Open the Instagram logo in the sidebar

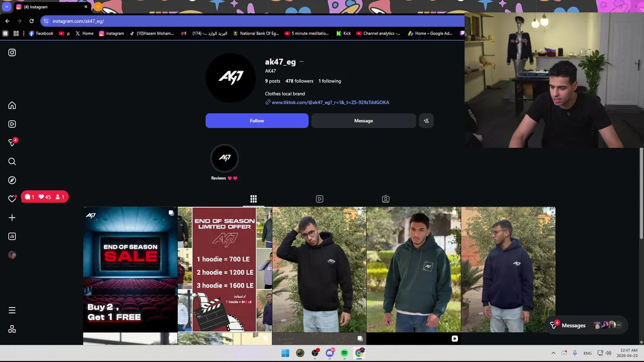(12, 52)
